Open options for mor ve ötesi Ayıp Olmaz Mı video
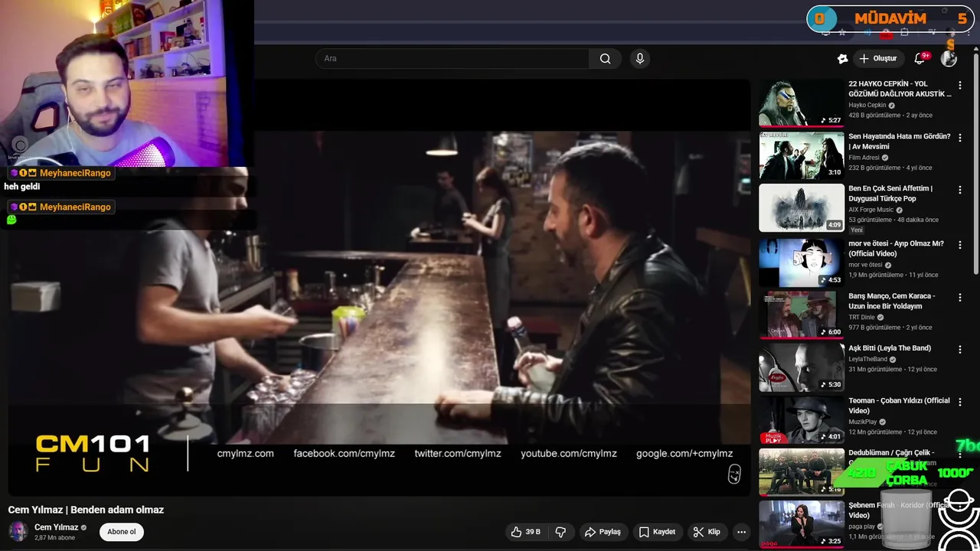 960,245
